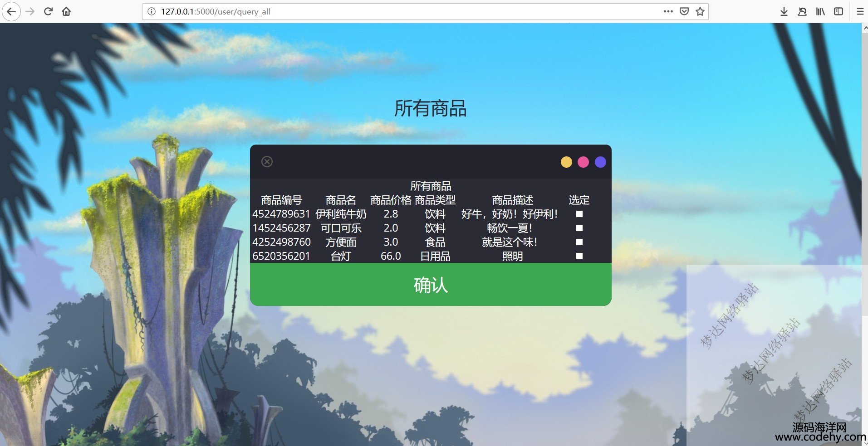Select the 伊利纯牛奶 row checkbox
Viewport: 868px width, 446px height.
(x=579, y=214)
